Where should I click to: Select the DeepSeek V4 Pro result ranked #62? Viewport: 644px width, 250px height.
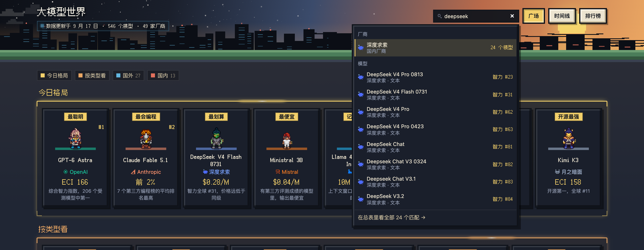click(435, 112)
